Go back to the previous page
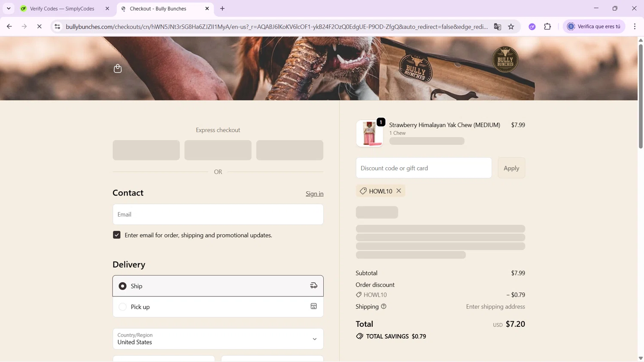The height and width of the screenshot is (362, 644). 9,27
